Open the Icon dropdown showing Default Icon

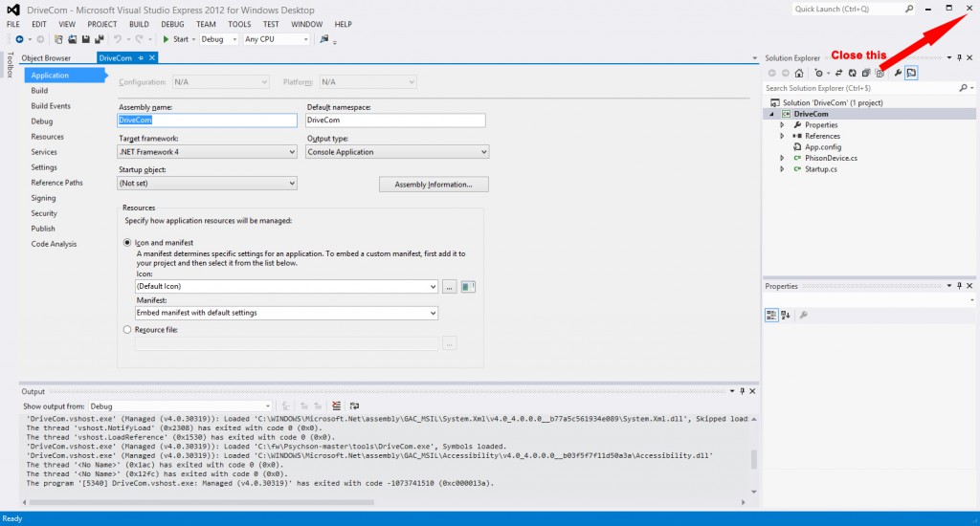(x=286, y=286)
